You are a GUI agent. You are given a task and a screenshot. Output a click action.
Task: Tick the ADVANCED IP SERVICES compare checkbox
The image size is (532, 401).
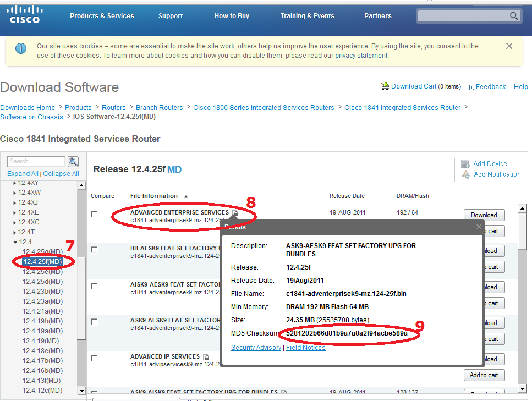[x=94, y=358]
